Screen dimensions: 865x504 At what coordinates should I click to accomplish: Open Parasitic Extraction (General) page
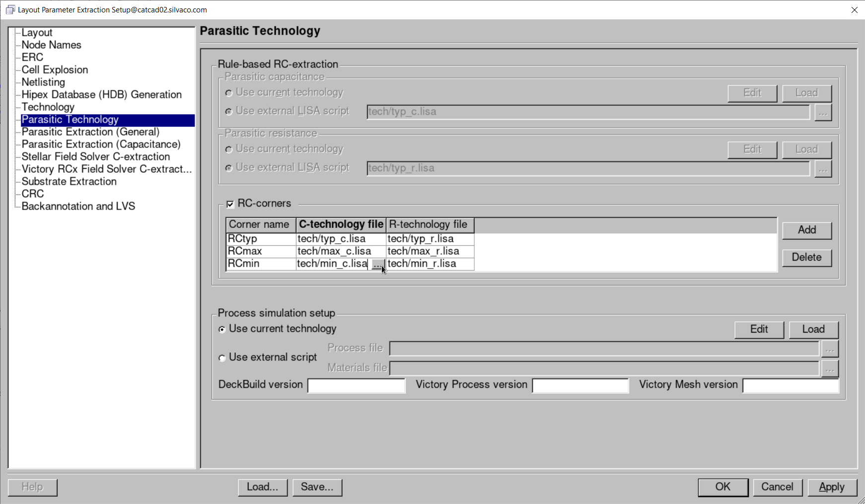(90, 132)
